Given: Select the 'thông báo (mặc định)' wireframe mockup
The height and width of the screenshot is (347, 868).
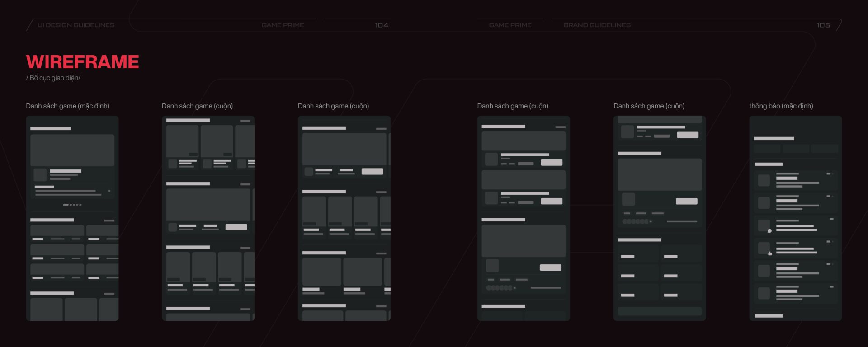Looking at the screenshot, I should click(796, 218).
